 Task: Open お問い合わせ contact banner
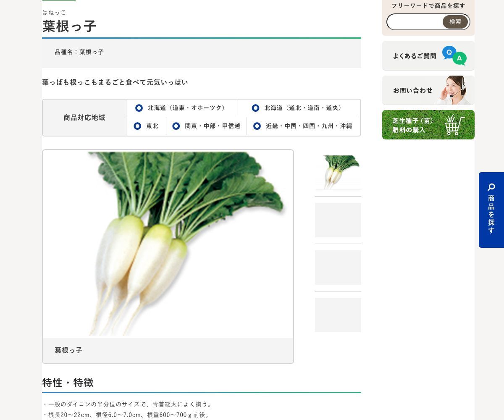412,90
